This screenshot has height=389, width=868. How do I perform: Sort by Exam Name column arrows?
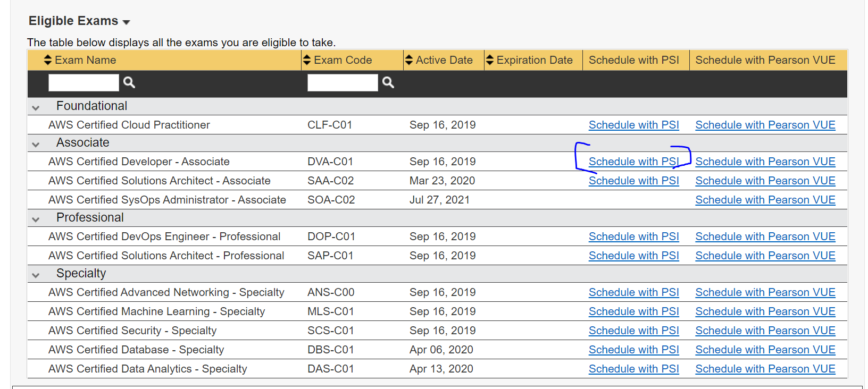pyautogui.click(x=48, y=60)
